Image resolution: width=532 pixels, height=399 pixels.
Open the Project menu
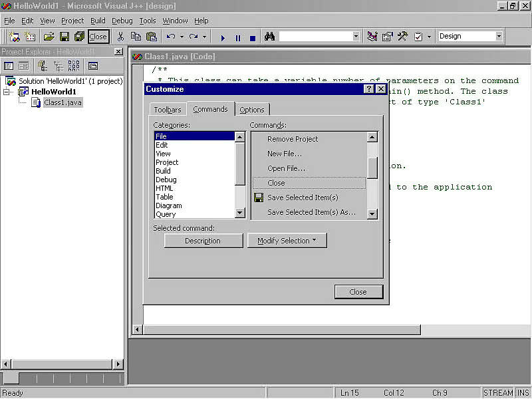tap(72, 21)
